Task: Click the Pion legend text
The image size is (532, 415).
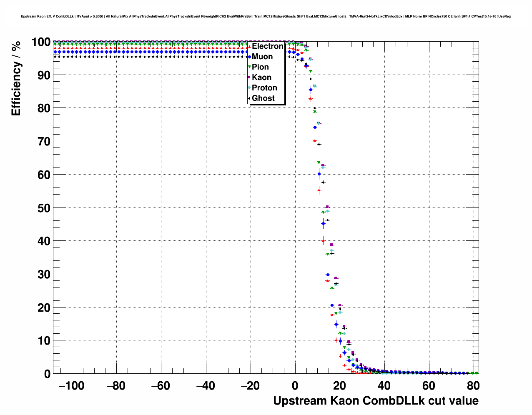Action: [260, 67]
